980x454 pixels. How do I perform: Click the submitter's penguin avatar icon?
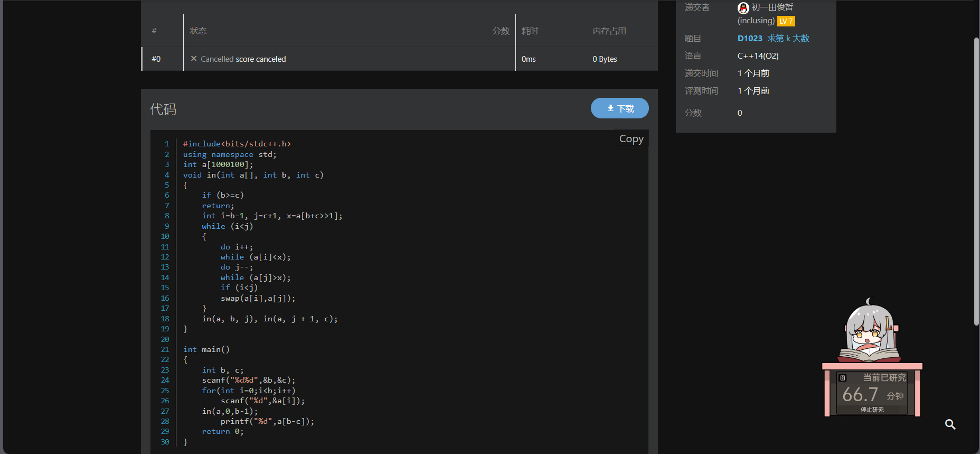[743, 8]
